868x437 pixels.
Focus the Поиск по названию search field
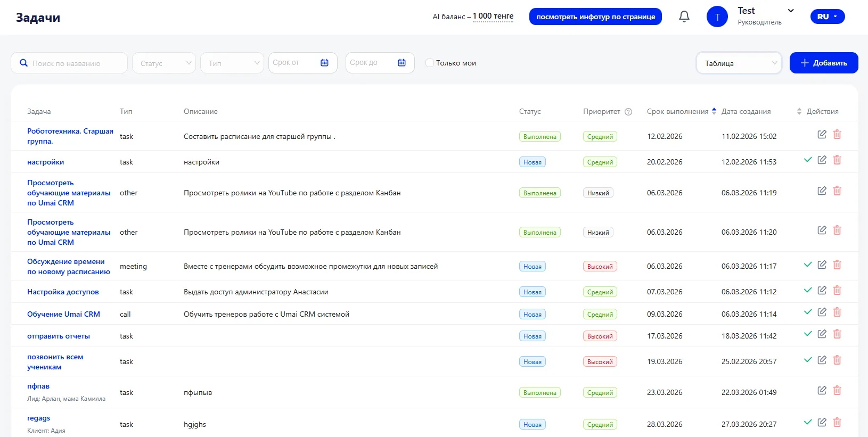coord(69,63)
